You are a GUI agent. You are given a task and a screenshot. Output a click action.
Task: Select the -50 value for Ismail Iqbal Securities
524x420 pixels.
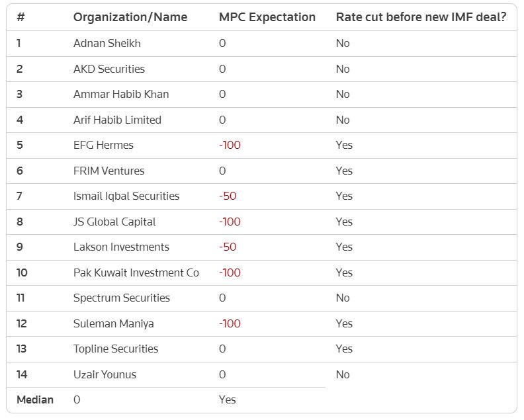tap(228, 196)
